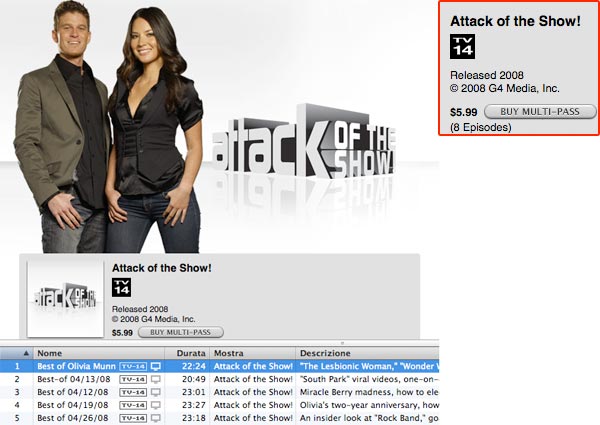600x425 pixels.
Task: Click Buy Multi-Pass button in enlarged panel
Action: [540, 112]
